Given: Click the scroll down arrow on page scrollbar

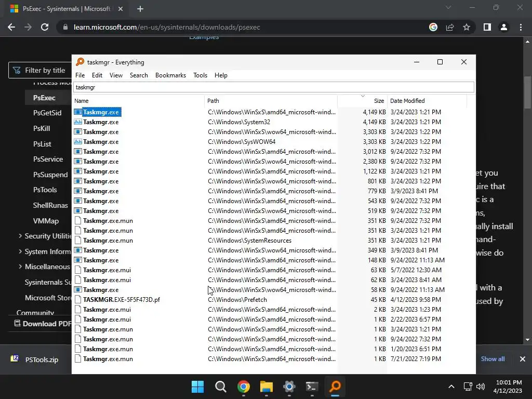Looking at the screenshot, I should (x=527, y=340).
